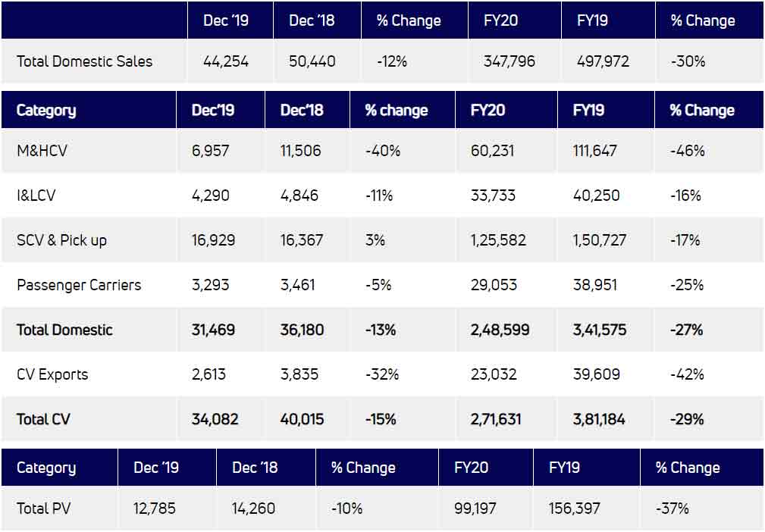This screenshot has height=532, width=765.
Task: Select the Passenger Carriers row label
Action: (79, 285)
